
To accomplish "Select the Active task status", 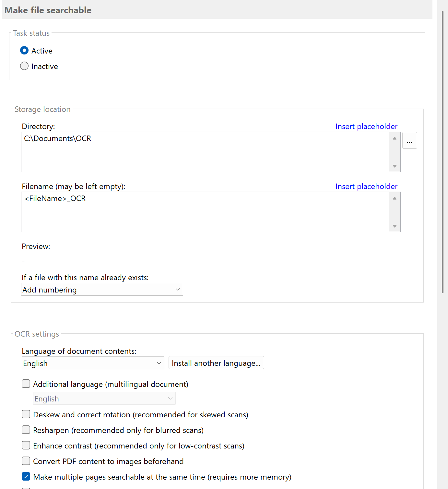I will click(24, 51).
